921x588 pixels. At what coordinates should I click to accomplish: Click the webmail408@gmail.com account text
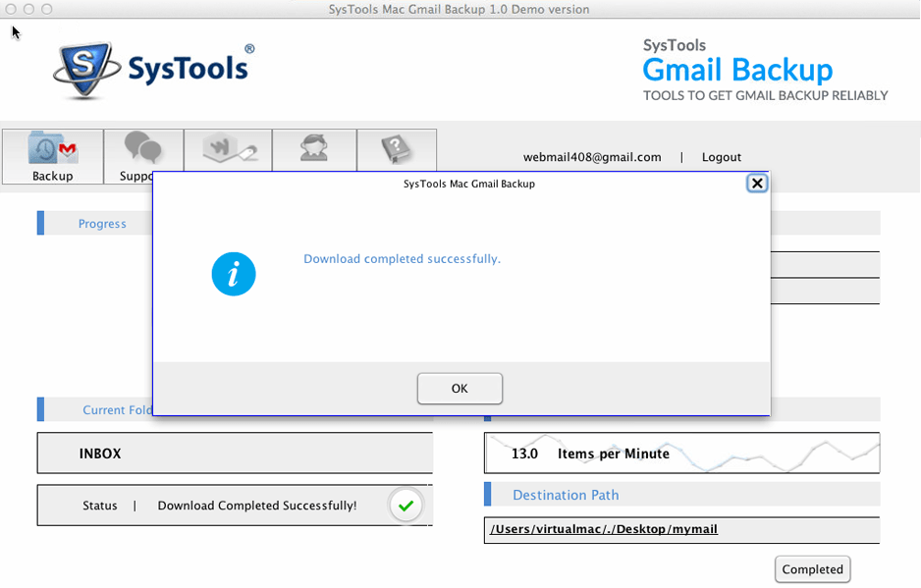[592, 157]
